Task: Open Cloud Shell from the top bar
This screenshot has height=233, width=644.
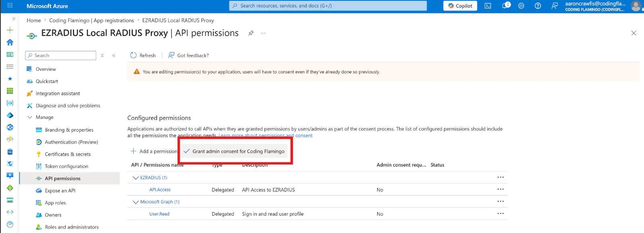Action: [x=488, y=6]
